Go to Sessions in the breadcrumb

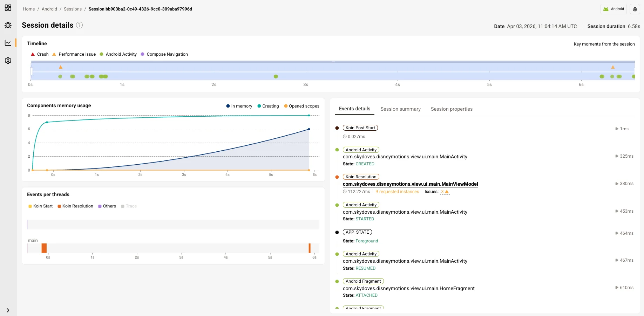pos(73,9)
